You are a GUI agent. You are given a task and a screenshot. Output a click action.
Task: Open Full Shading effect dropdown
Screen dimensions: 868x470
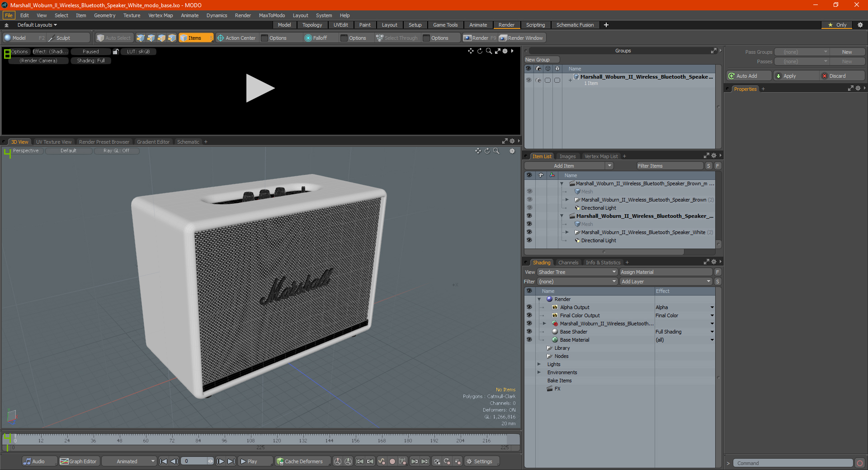point(712,332)
